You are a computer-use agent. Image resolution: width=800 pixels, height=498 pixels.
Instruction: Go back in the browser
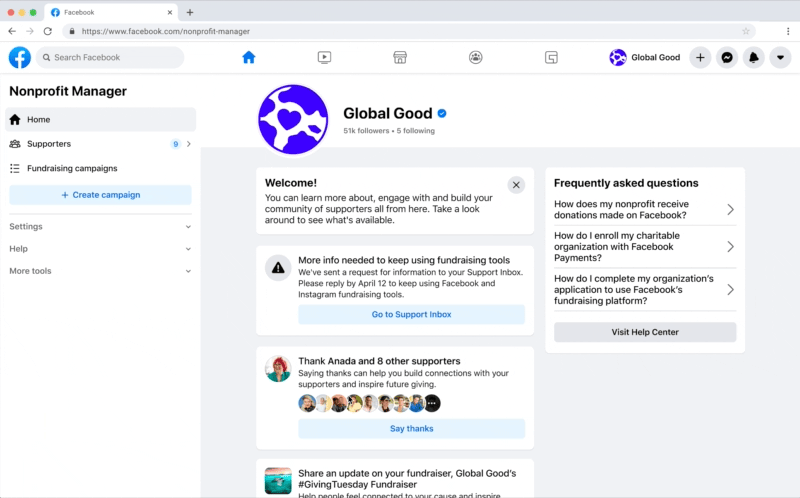point(12,31)
